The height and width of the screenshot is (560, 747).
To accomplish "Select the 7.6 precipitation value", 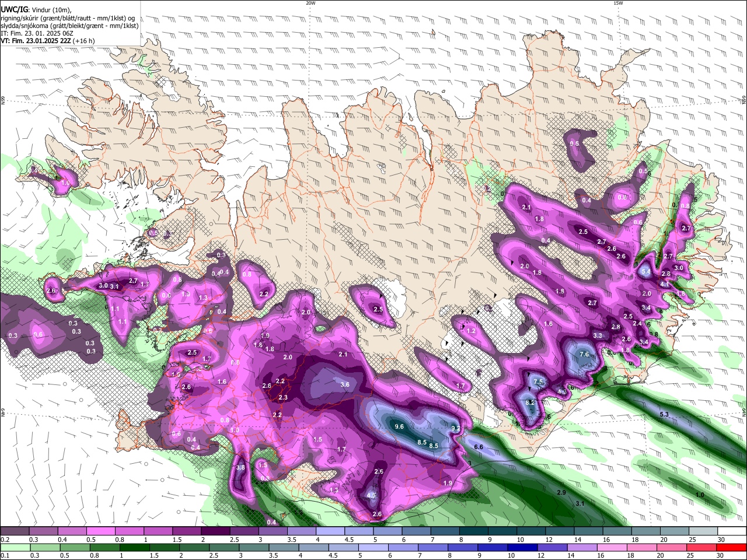I will [x=584, y=354].
